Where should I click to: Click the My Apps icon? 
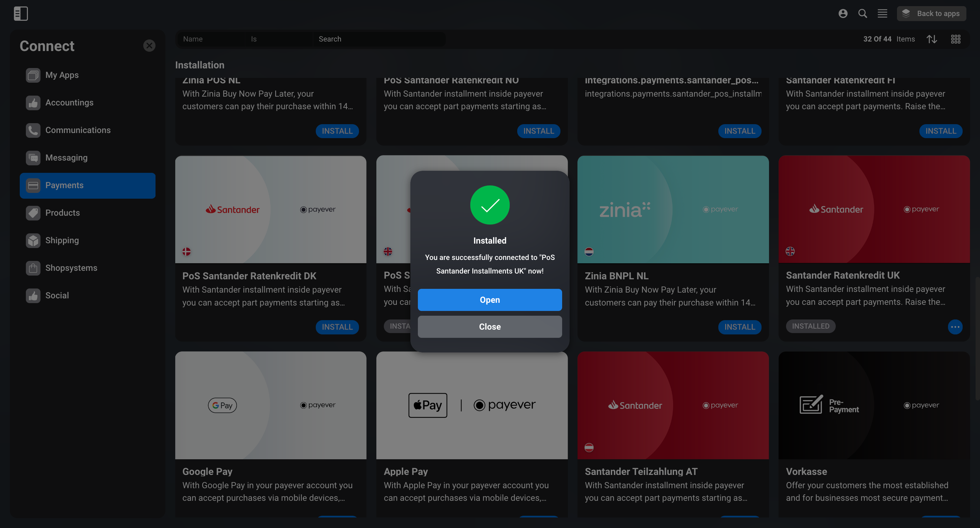point(33,75)
